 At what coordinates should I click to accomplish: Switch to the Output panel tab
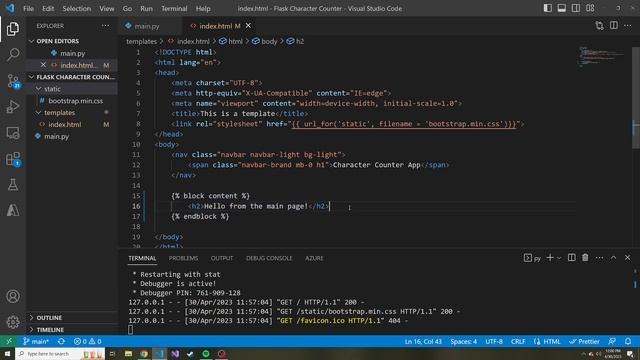pyautogui.click(x=222, y=258)
